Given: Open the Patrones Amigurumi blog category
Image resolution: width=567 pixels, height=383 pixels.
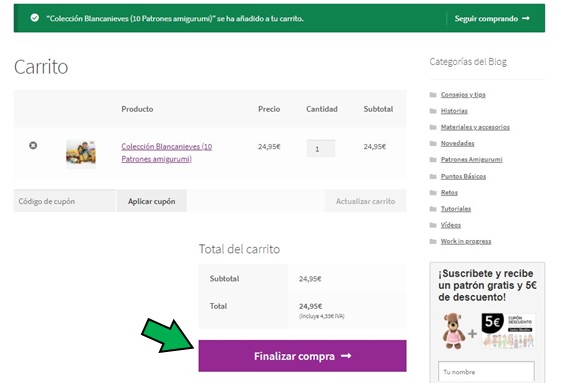Looking at the screenshot, I should (472, 159).
